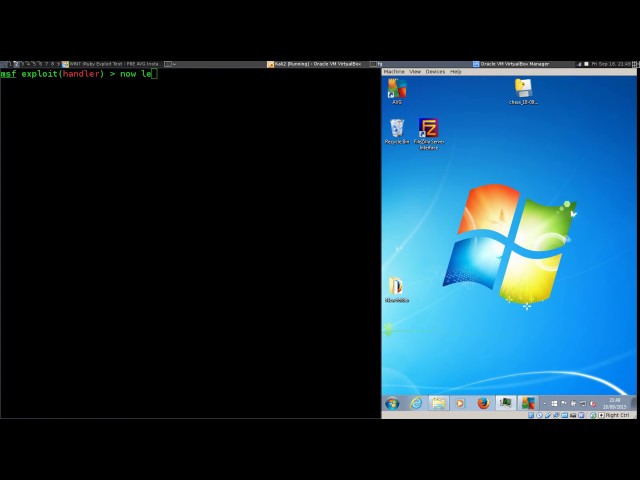
Task: Open the Machine menu in VirtualBox
Action: pyautogui.click(x=394, y=71)
